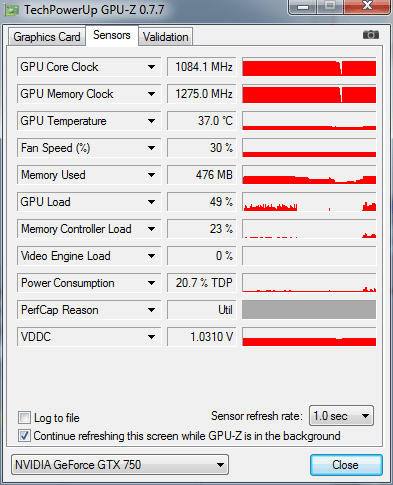Select the Sensors tab
This screenshot has width=393, height=485.
112,35
